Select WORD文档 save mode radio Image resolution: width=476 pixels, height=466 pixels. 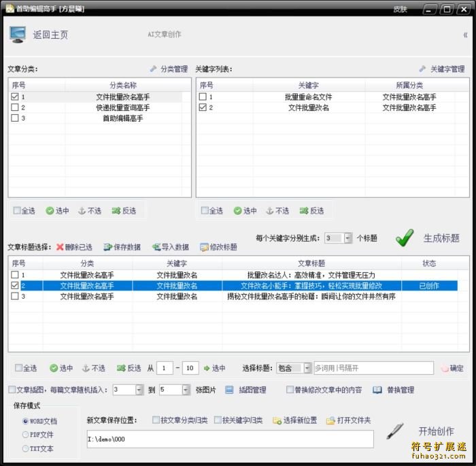point(26,421)
